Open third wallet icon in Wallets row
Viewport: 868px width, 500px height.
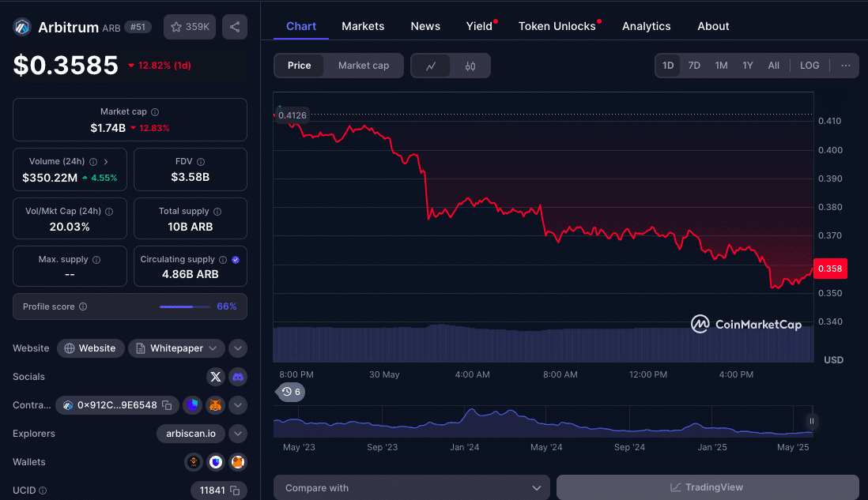click(x=238, y=462)
